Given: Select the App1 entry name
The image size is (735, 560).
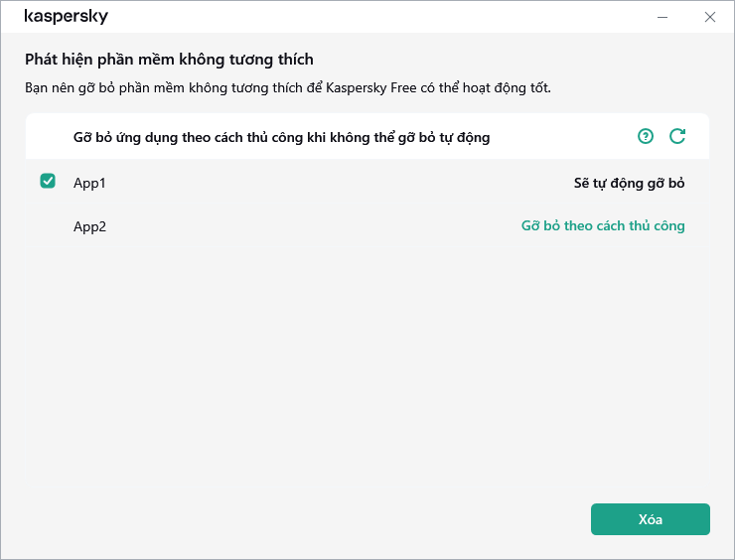Looking at the screenshot, I should [x=89, y=183].
